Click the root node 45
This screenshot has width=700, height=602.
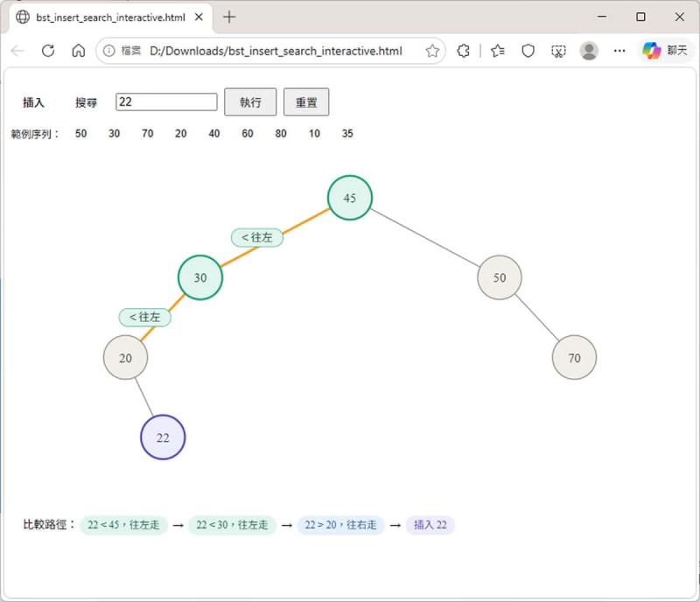pos(350,198)
